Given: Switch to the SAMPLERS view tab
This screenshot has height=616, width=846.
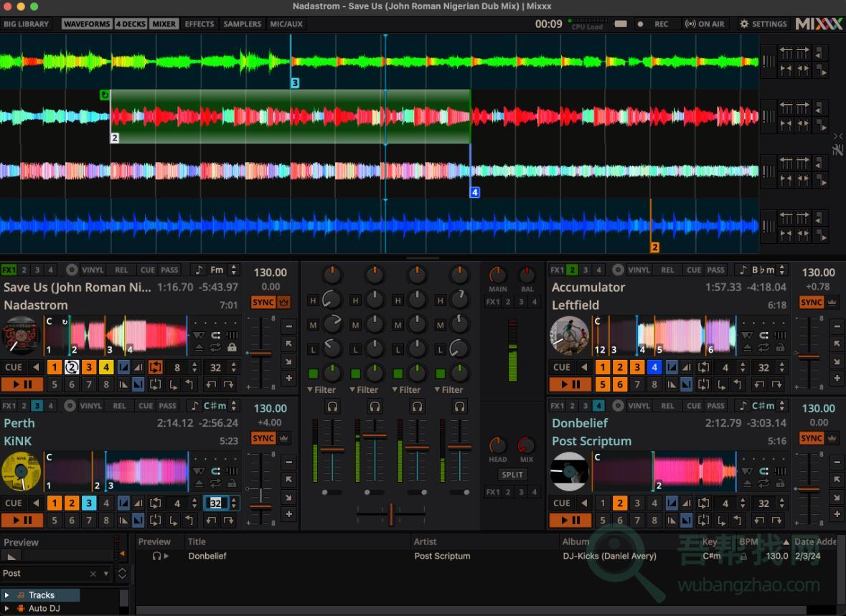Looking at the screenshot, I should 242,24.
